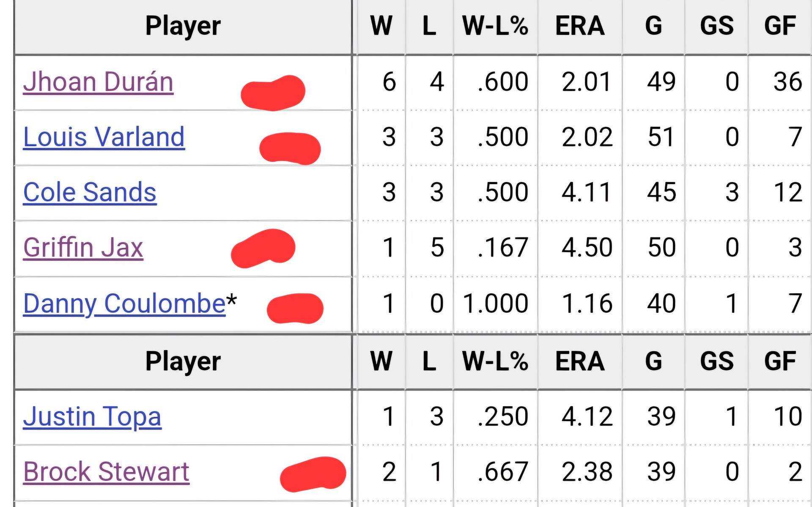Viewport: 812px width, 507px height.
Task: Open Jhoan Durán player page link
Action: [98, 82]
